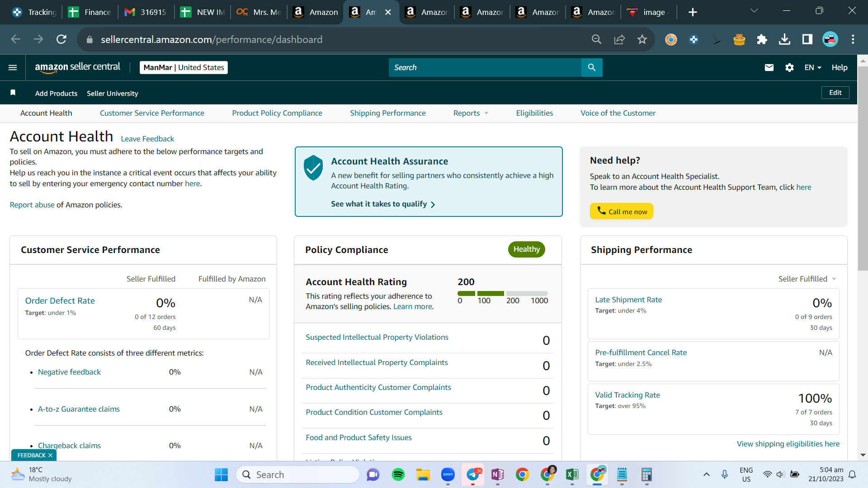Click Help in the header
The height and width of the screenshot is (488, 868).
[x=839, y=67]
